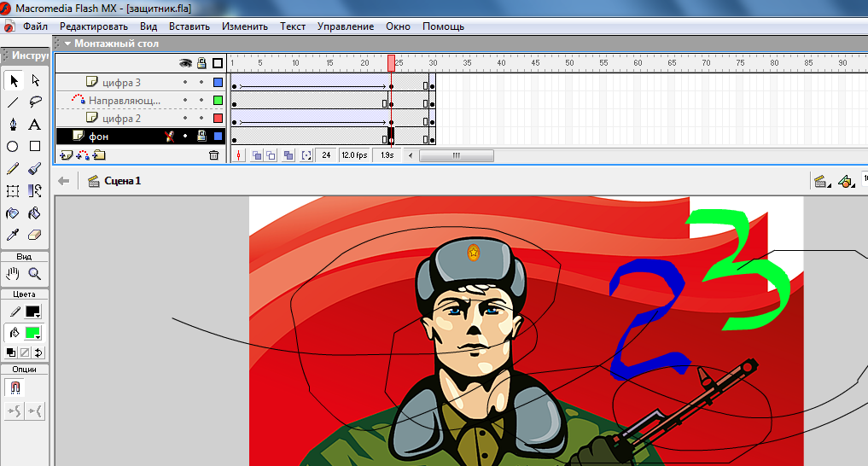The width and height of the screenshot is (868, 466).
Task: Toggle the Snap to Objects magnet option
Action: pyautogui.click(x=15, y=387)
